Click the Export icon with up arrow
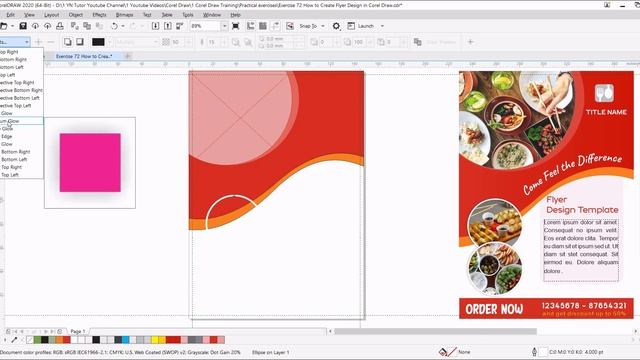This screenshot has height=360, width=640. pyautogui.click(x=167, y=26)
